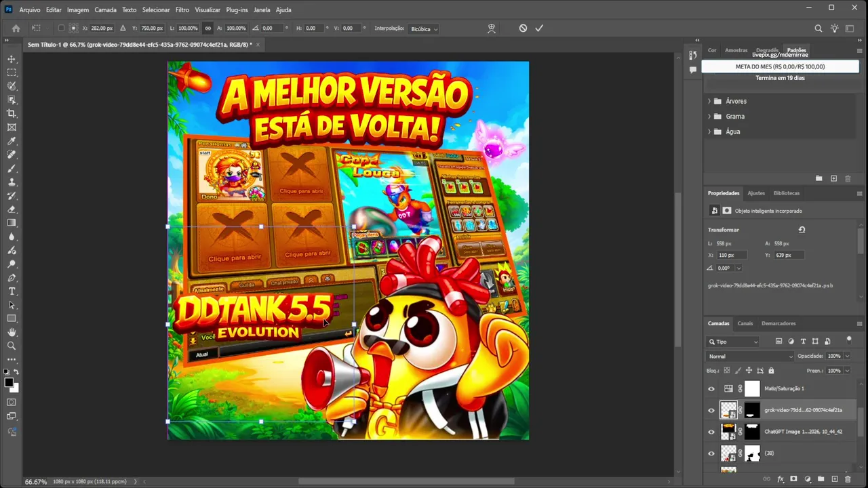Screen dimensions: 868x488
Task: Swap foreground and background colors
Action: [x=17, y=372]
